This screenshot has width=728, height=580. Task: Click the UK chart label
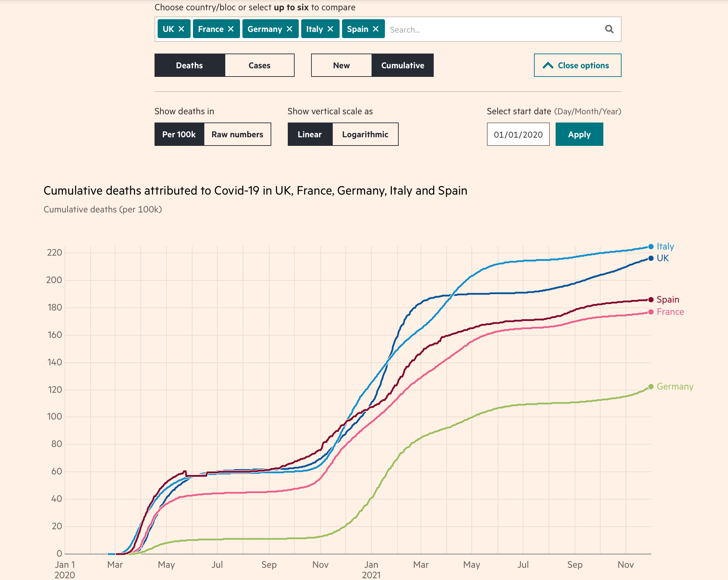(x=663, y=258)
